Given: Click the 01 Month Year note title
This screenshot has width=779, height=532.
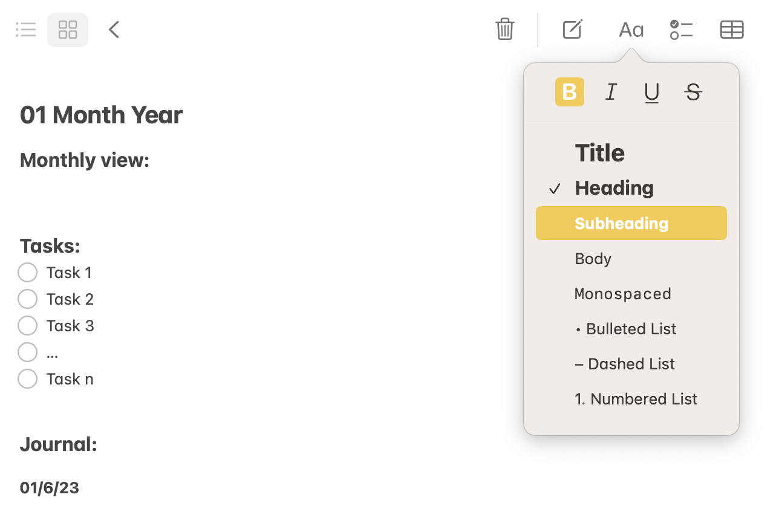Looking at the screenshot, I should (101, 115).
